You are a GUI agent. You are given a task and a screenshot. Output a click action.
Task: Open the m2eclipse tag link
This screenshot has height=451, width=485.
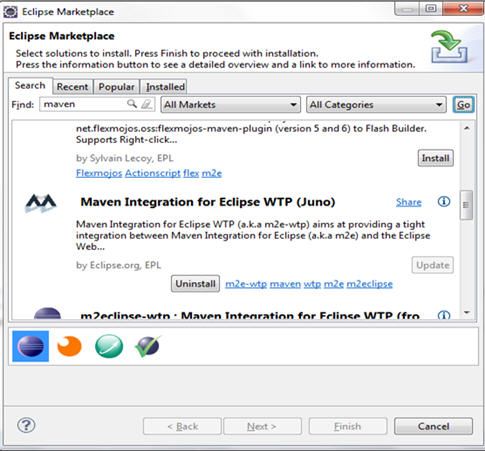click(370, 284)
